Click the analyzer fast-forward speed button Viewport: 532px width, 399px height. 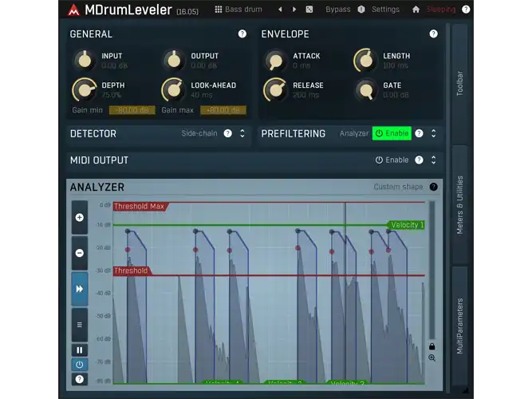point(80,289)
